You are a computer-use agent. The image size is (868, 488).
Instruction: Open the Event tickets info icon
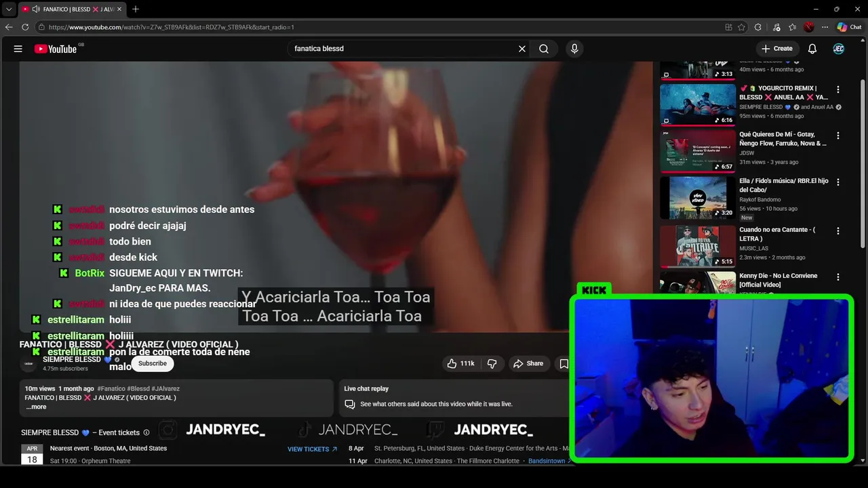(146, 432)
